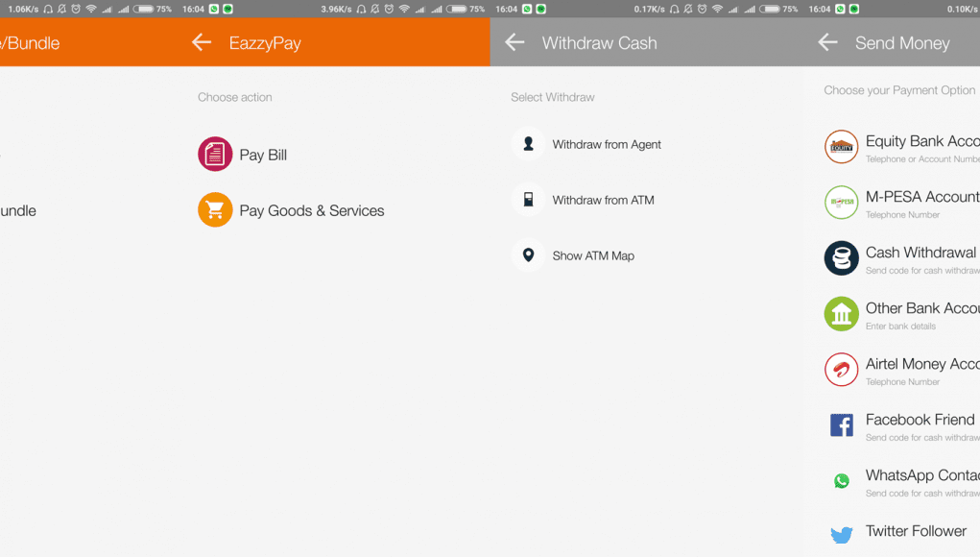
Task: Click 'Enter bank details' subtitle
Action: 900,326
